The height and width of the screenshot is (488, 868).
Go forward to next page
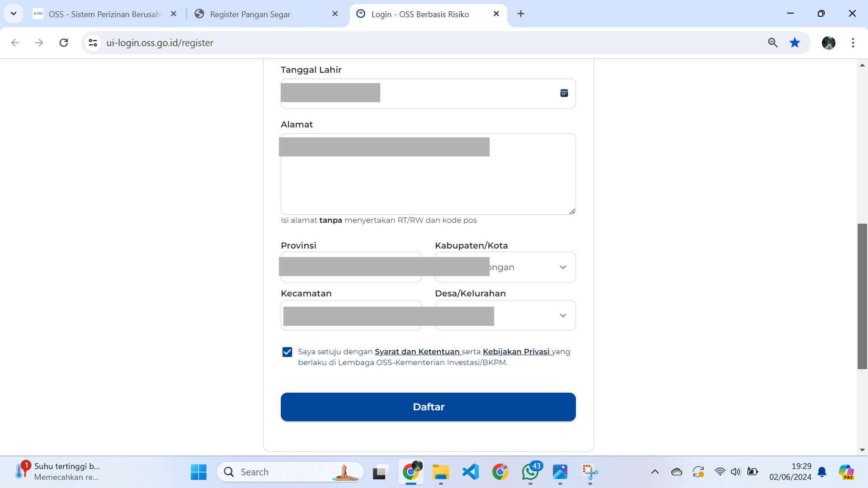pyautogui.click(x=39, y=42)
